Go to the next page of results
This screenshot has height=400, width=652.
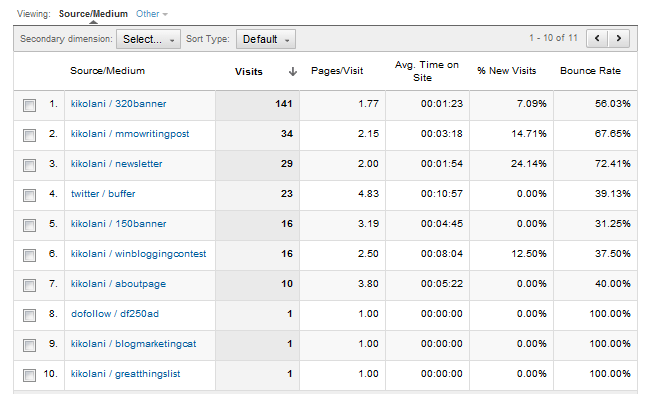621,39
